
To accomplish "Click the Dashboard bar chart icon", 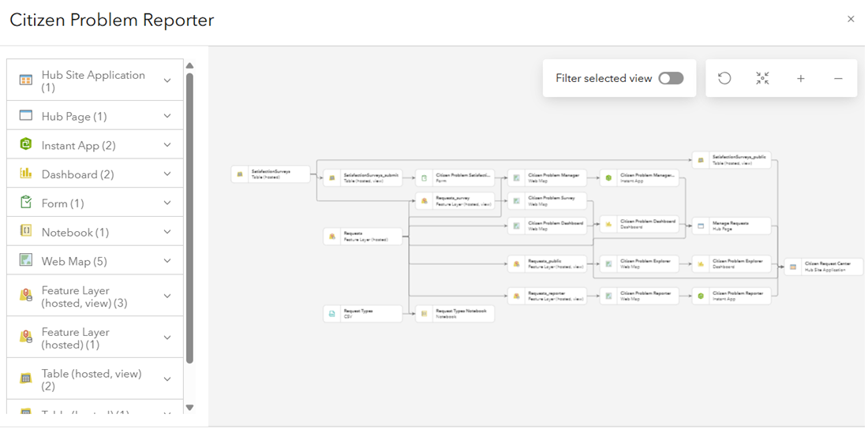I will [26, 173].
